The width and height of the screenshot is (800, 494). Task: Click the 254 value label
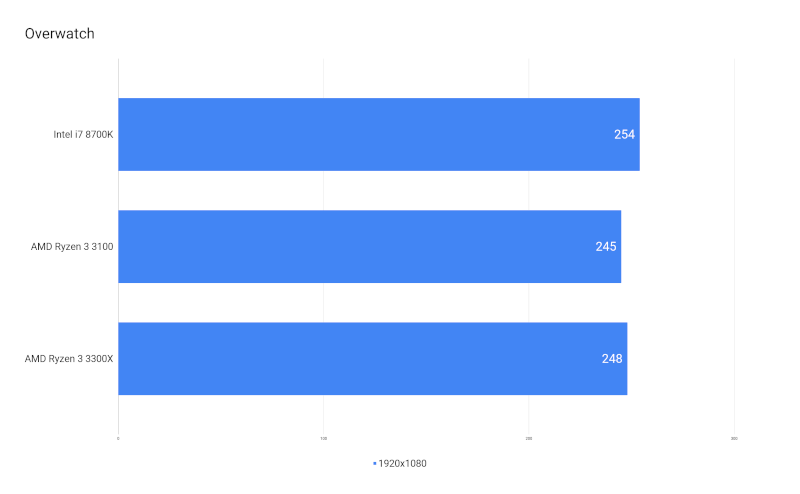[624, 134]
